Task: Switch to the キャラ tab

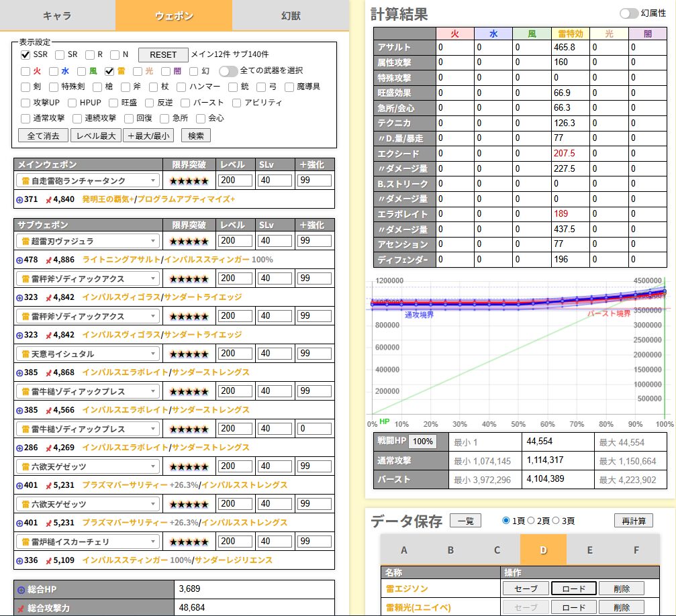Action: pos(57,15)
